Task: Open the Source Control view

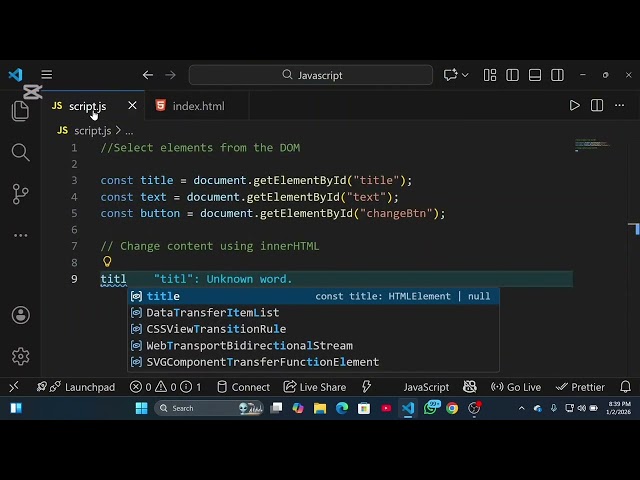Action: [20, 194]
